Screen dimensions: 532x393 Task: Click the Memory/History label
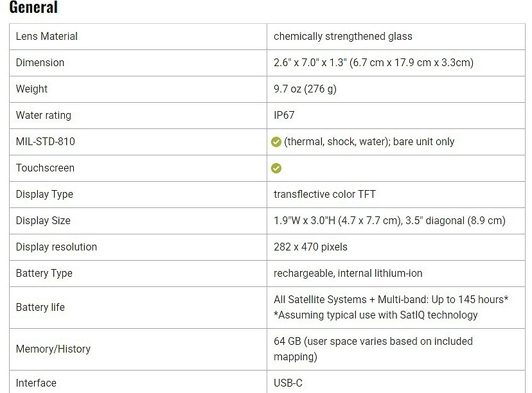(53, 349)
